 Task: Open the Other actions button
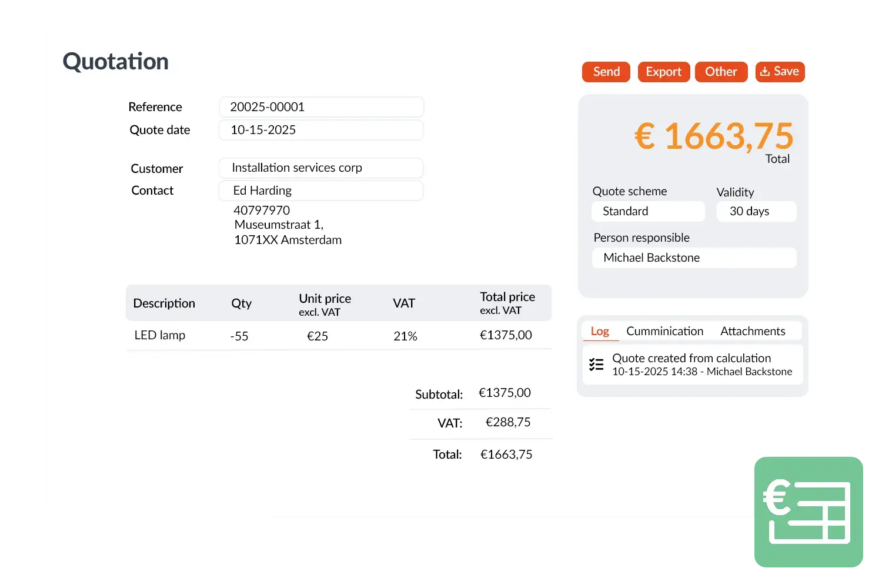coord(721,72)
